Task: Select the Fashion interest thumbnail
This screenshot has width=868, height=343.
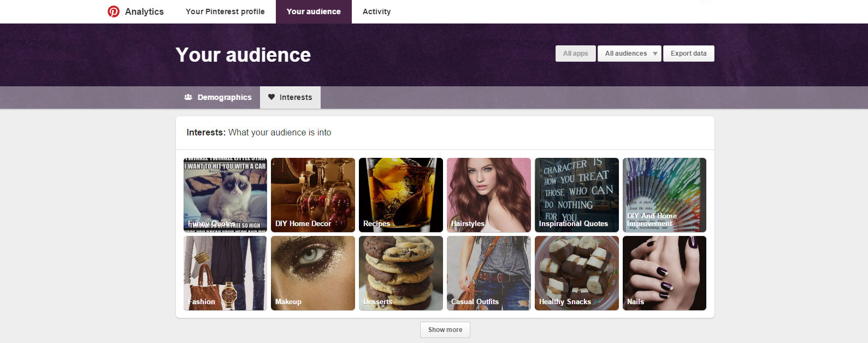Action: (225, 273)
